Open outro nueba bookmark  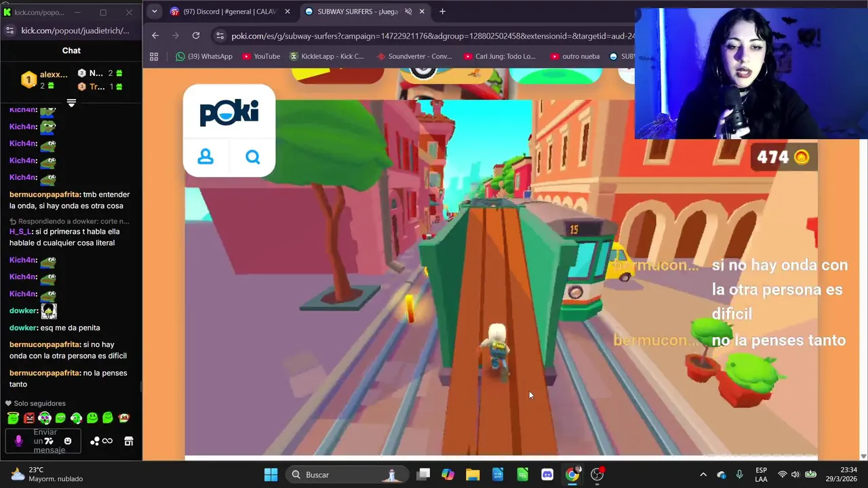(574, 56)
